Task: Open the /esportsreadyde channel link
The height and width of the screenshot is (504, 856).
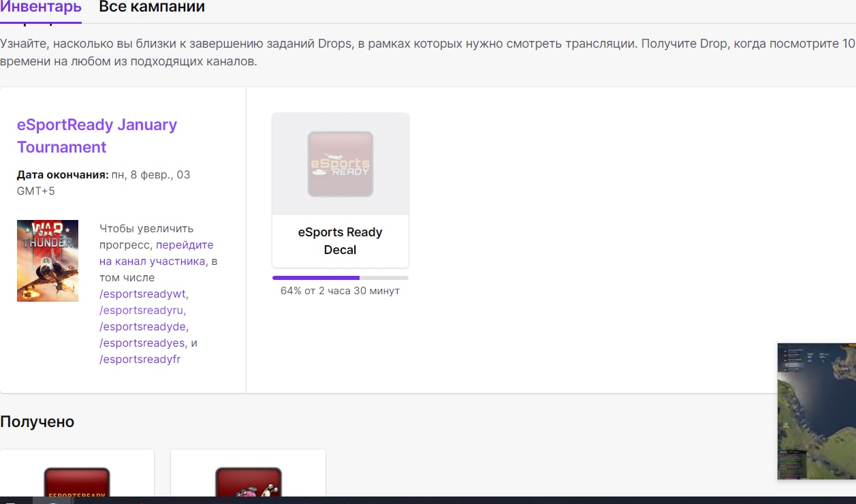Action: coord(144,327)
